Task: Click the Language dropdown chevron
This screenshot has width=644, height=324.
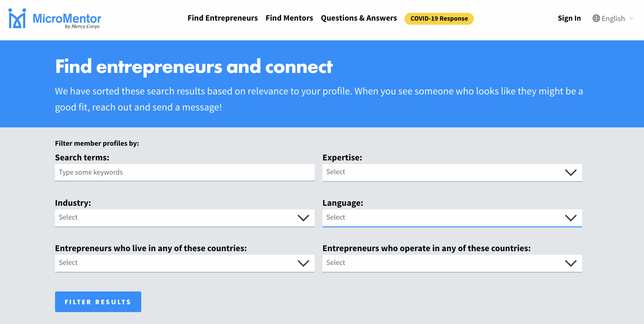Action: pyautogui.click(x=571, y=218)
